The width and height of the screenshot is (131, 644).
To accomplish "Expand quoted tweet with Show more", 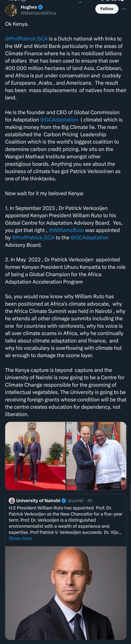I will [20, 538].
